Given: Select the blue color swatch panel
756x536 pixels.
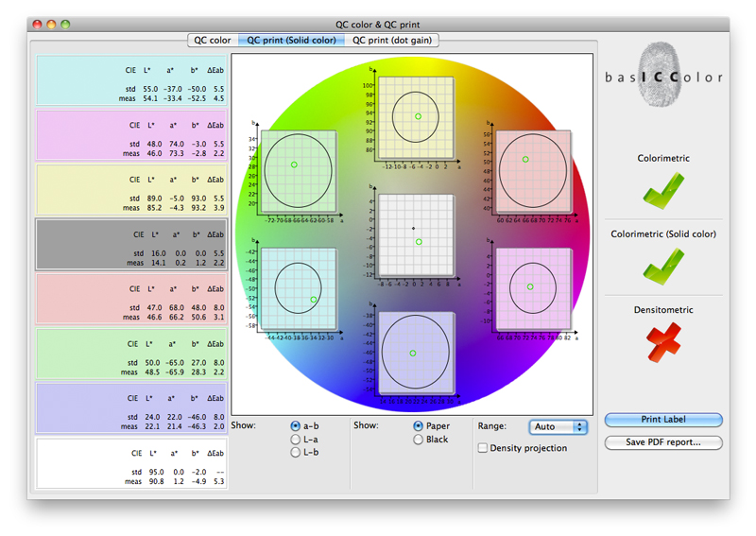Looking at the screenshot, I should coord(131,408).
